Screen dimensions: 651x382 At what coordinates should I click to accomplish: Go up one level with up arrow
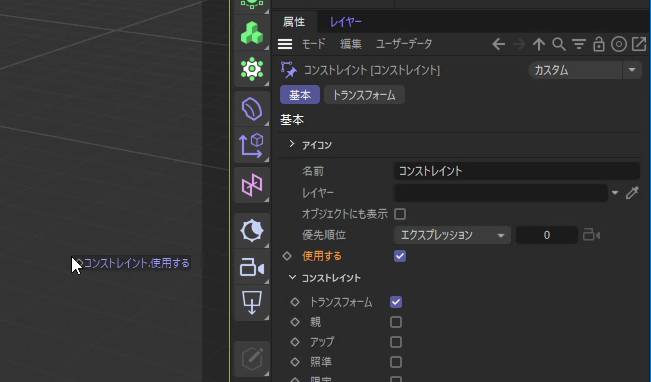pyautogui.click(x=539, y=44)
